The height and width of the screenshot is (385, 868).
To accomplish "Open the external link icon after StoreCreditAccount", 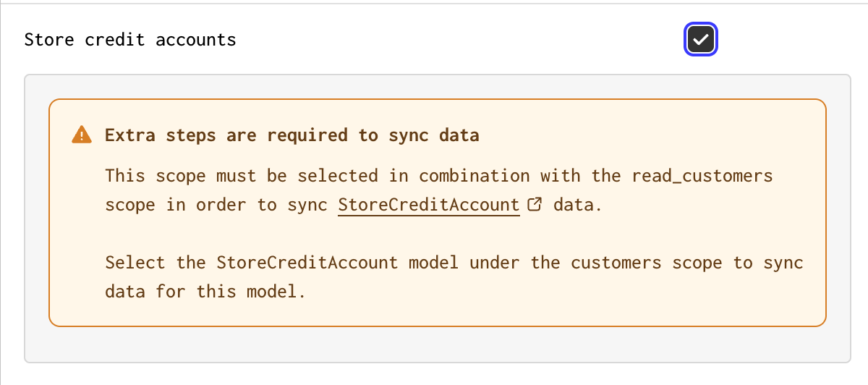I will [535, 205].
